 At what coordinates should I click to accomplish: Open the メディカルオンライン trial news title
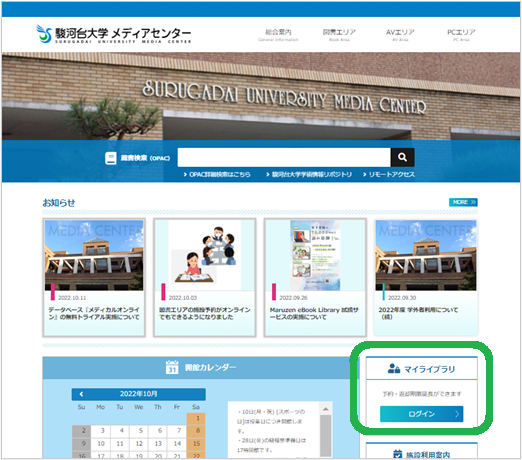pyautogui.click(x=94, y=313)
